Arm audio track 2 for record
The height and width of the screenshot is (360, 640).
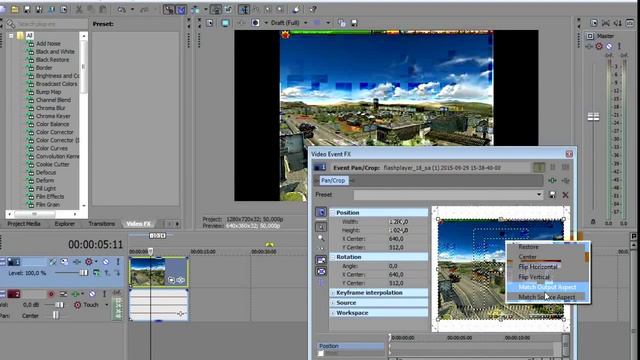51,294
